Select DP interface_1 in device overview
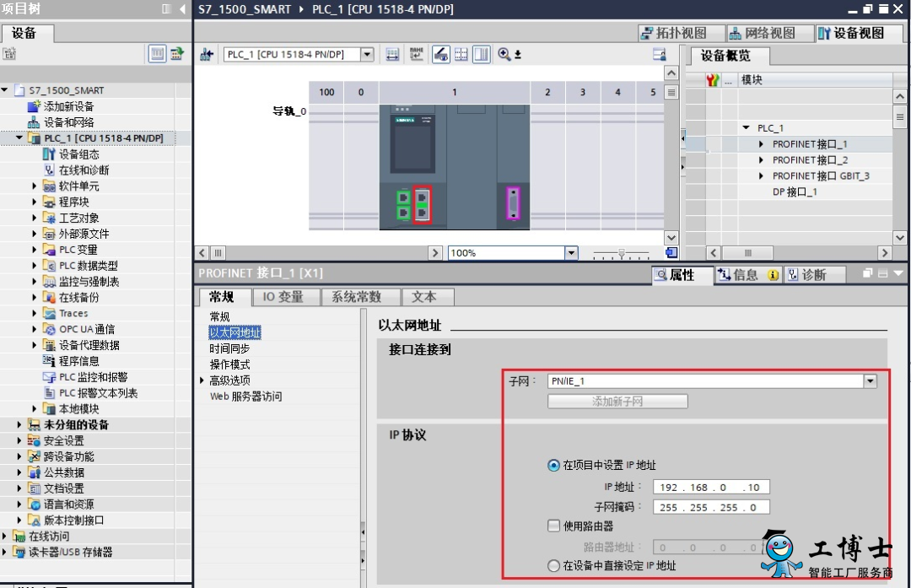The height and width of the screenshot is (588, 911). pyautogui.click(x=795, y=192)
